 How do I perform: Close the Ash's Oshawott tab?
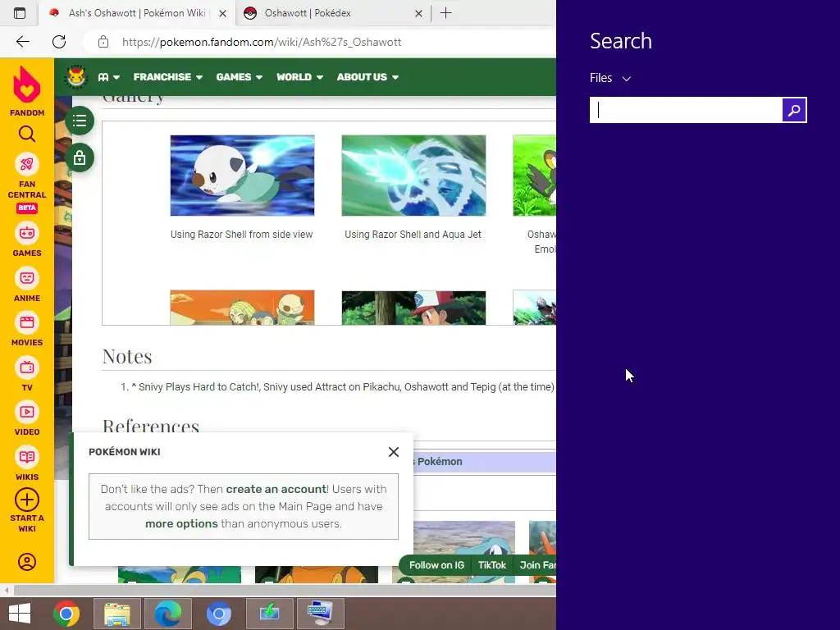223,13
